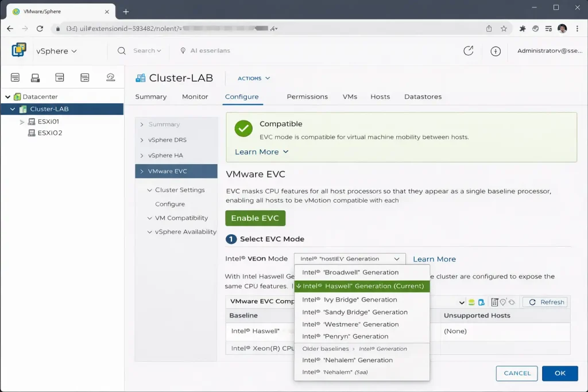This screenshot has height=392, width=588.
Task: Expand the ESXi01 tree node
Action: 22,122
